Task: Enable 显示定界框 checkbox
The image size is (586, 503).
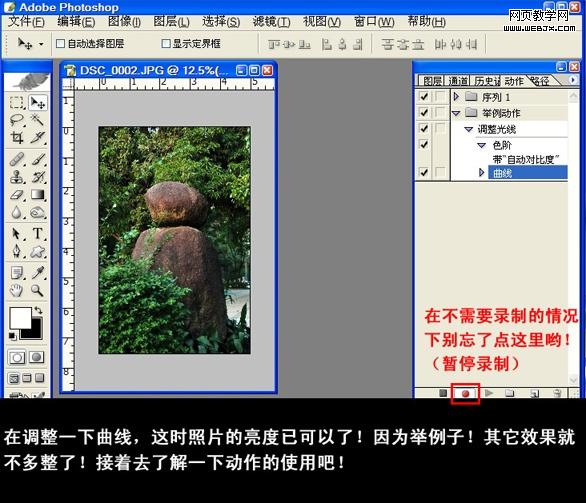Action: pyautogui.click(x=166, y=44)
